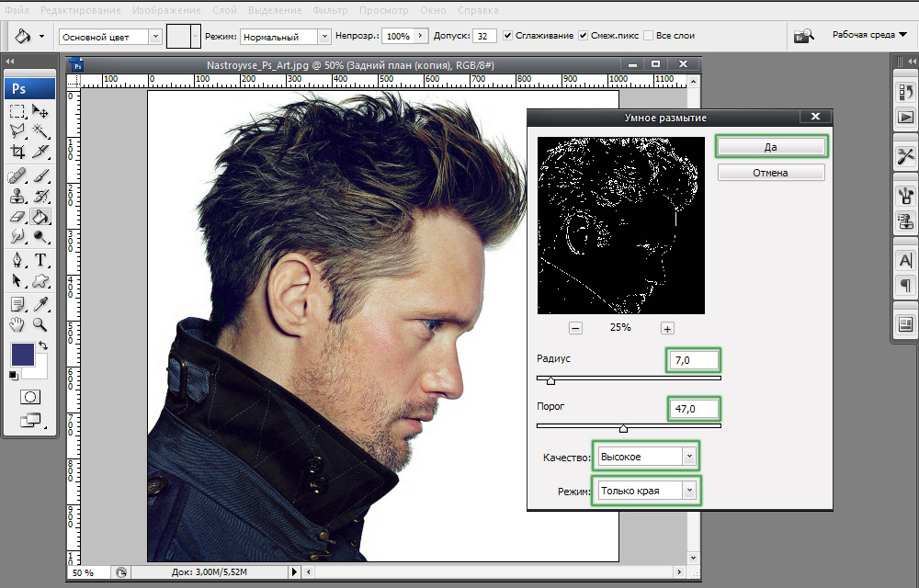Select the Magic Wand tool
Image resolution: width=919 pixels, height=588 pixels.
(x=40, y=131)
